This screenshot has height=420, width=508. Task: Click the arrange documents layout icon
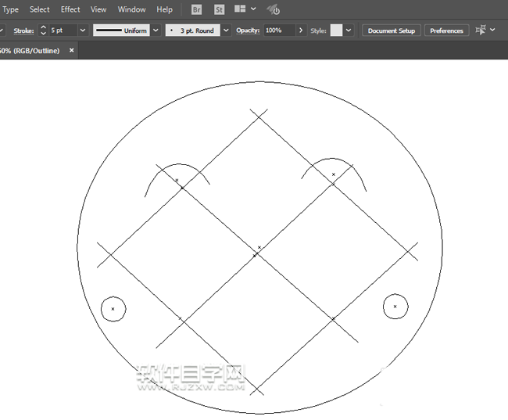[240, 9]
